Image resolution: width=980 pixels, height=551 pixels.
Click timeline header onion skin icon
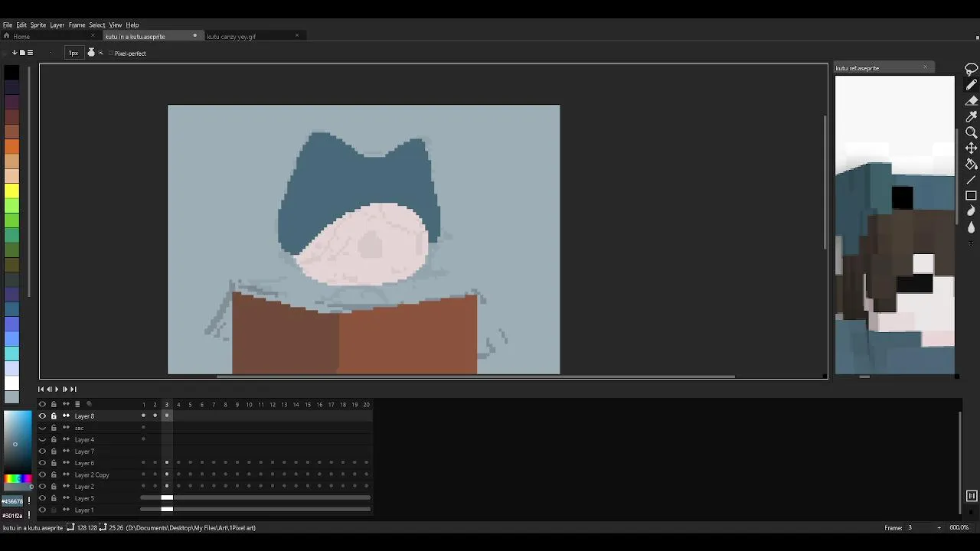(89, 404)
